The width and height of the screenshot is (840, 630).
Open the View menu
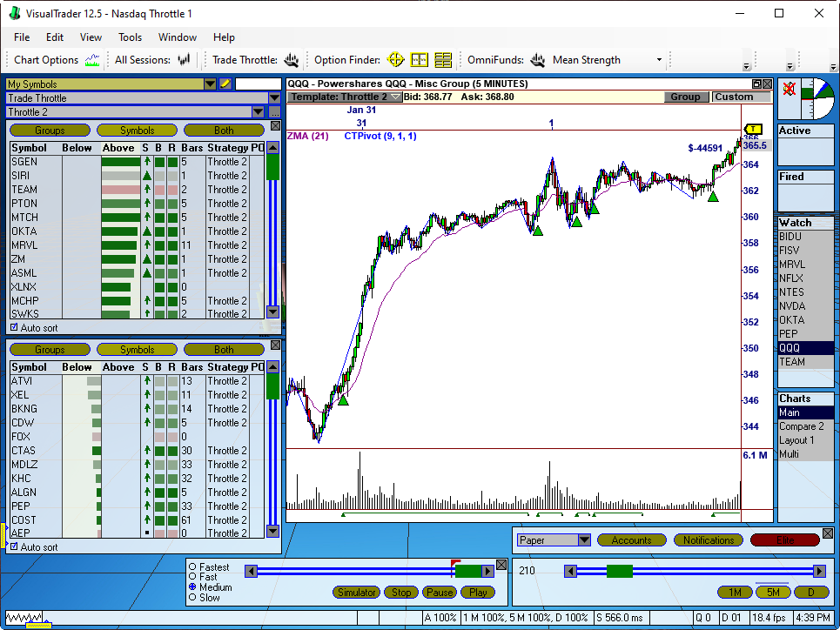pos(91,37)
